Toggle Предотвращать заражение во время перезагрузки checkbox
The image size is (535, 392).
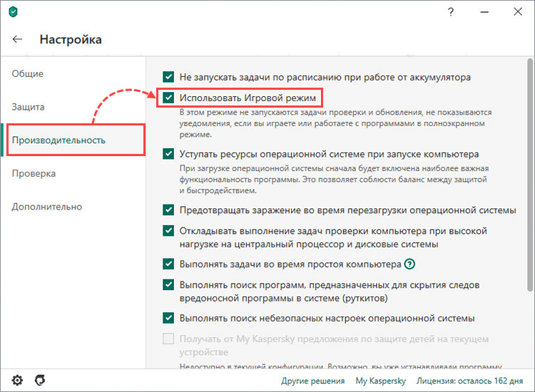[168, 210]
